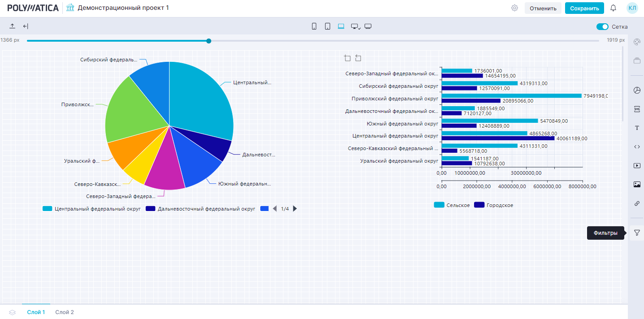Go to next pie chart legend page
644x319 pixels.
[x=295, y=209]
